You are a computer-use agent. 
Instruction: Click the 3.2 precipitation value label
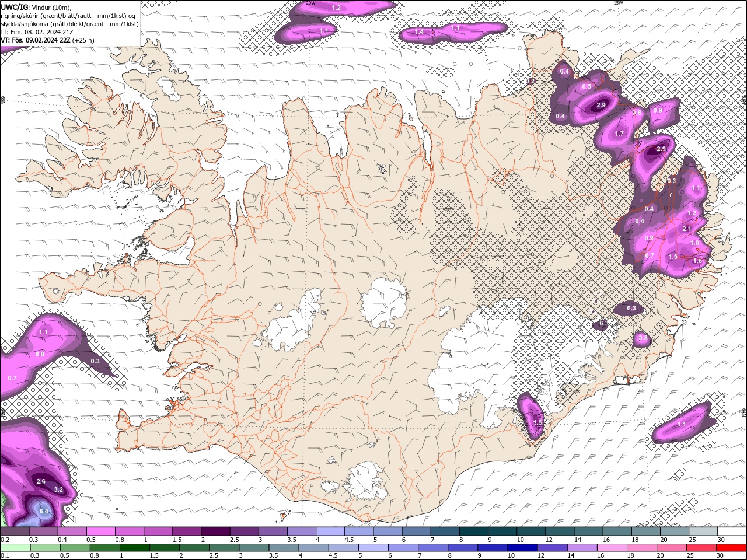click(58, 489)
